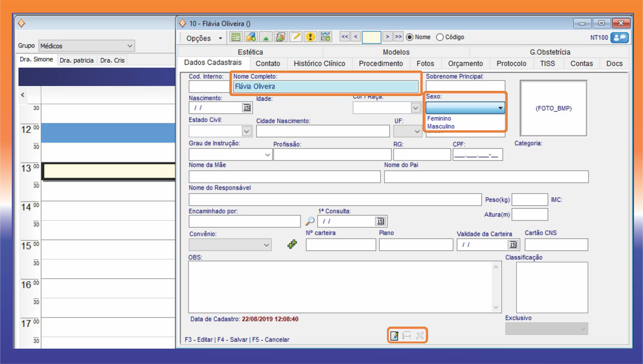643x364 pixels.
Task: Click magnifier next to Encaminhado por
Action: pos(309,221)
